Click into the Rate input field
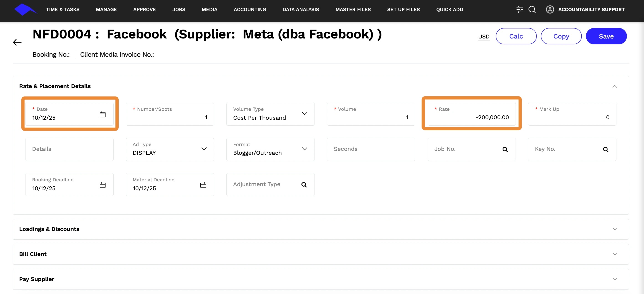The width and height of the screenshot is (644, 294). pyautogui.click(x=471, y=117)
